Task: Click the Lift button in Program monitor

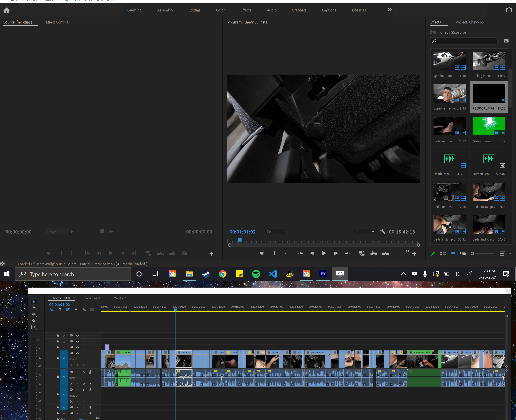Action: [374, 253]
